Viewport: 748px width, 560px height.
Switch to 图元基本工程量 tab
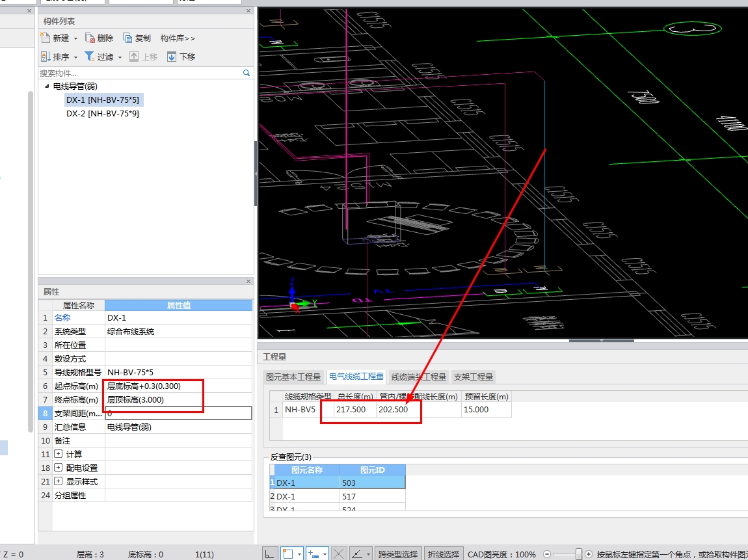tap(293, 377)
